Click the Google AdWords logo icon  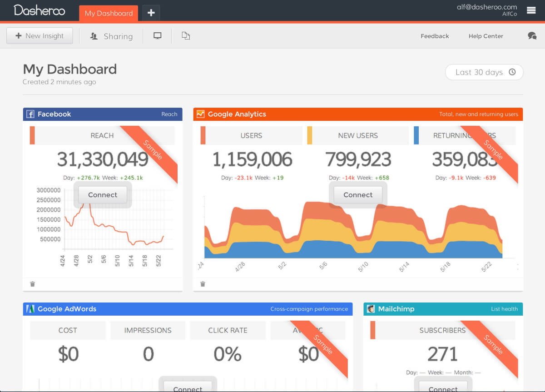tap(30, 309)
